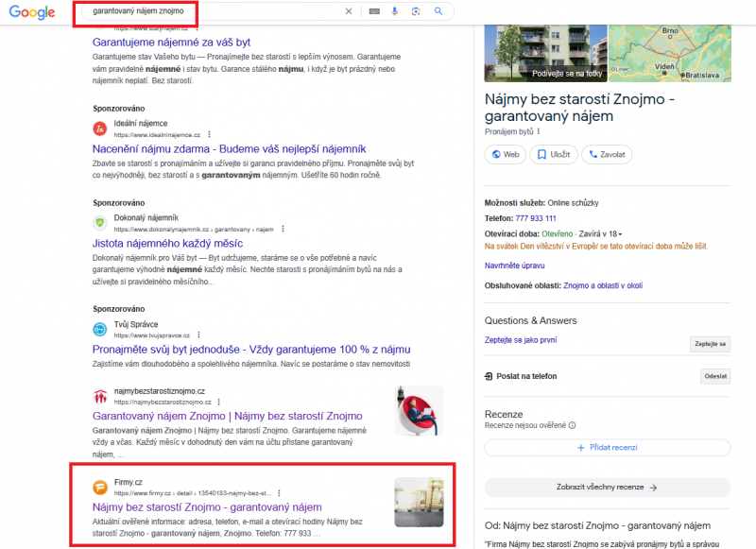This screenshot has height=549, width=756.
Task: Call the business with the Zavolat button
Action: click(x=607, y=155)
